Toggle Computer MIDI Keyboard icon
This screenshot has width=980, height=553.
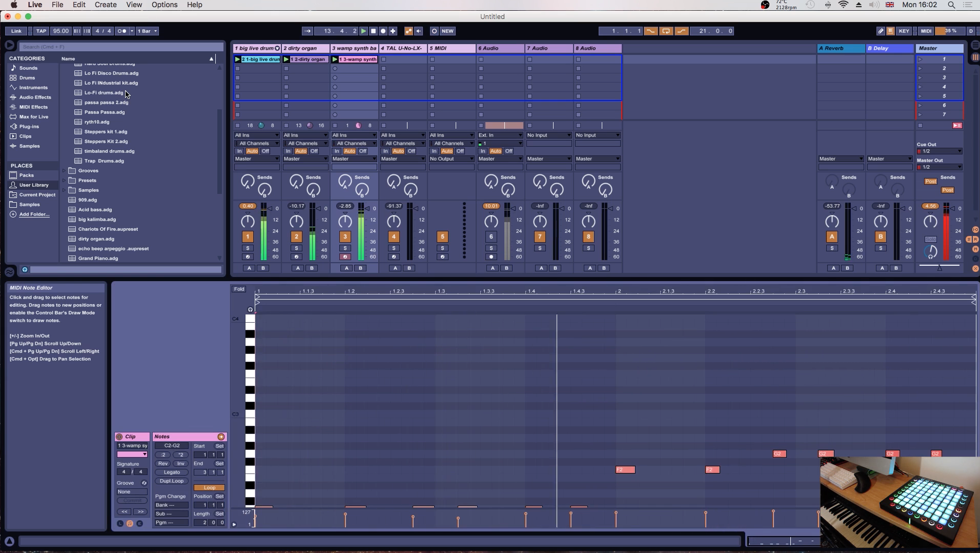[x=891, y=31]
